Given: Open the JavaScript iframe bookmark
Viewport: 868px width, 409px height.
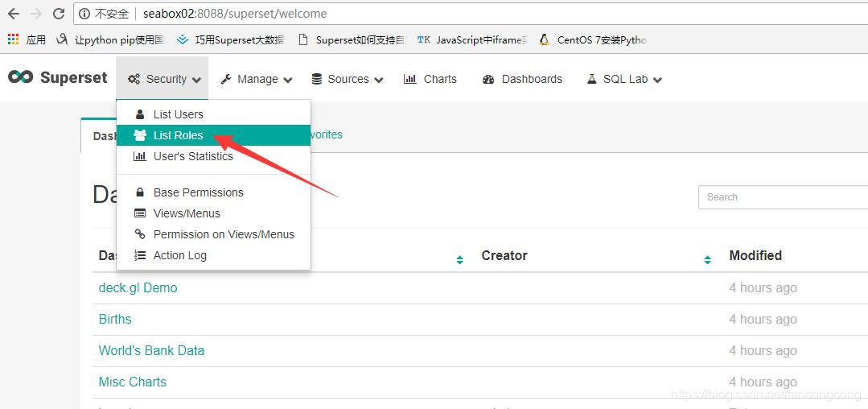Looking at the screenshot, I should point(473,40).
